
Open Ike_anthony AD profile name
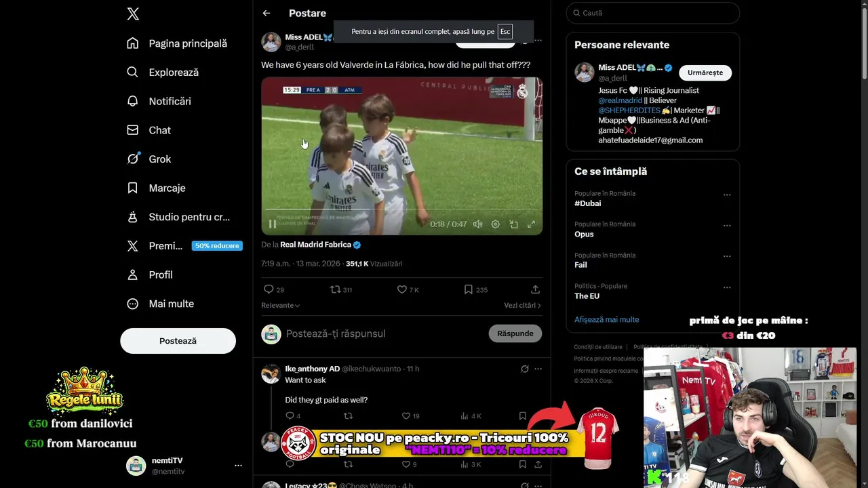312,369
